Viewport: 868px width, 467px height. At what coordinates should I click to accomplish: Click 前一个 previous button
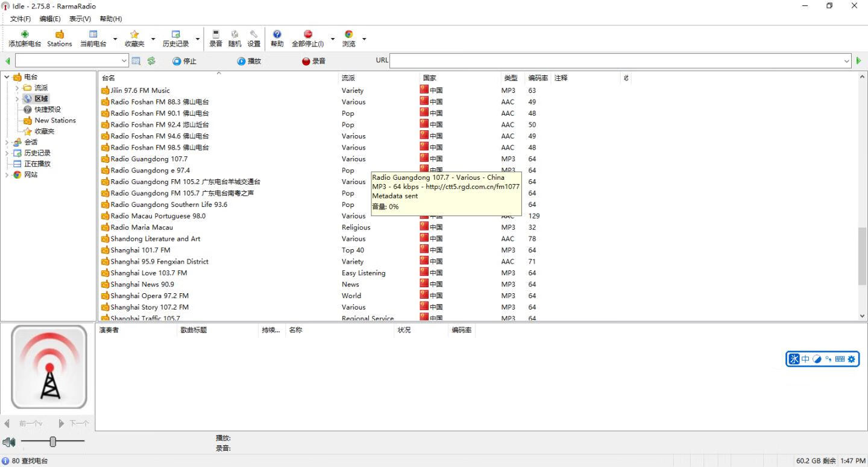[23, 424]
